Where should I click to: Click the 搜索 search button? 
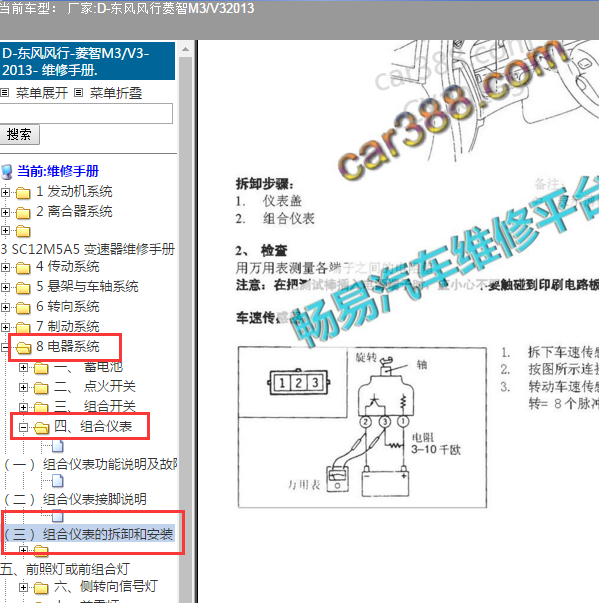(x=19, y=135)
